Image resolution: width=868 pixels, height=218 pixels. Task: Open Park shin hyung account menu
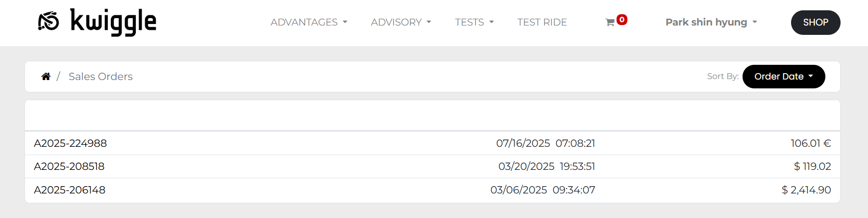click(x=711, y=23)
